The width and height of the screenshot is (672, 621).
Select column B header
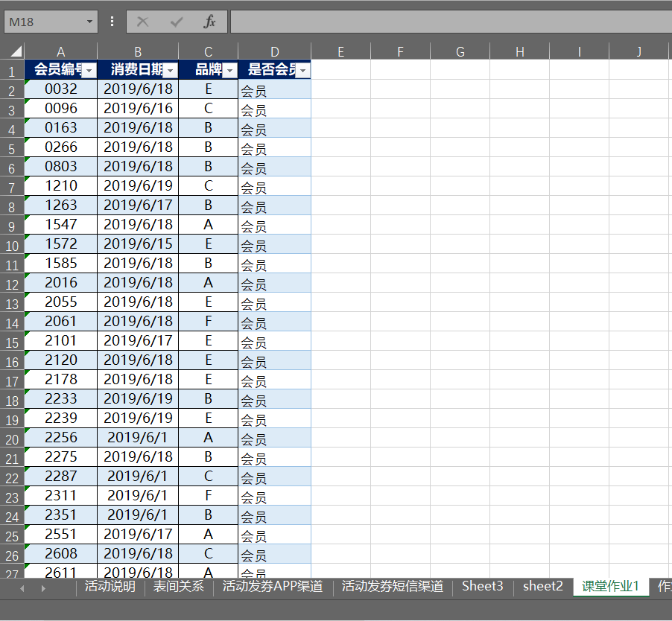(x=138, y=52)
